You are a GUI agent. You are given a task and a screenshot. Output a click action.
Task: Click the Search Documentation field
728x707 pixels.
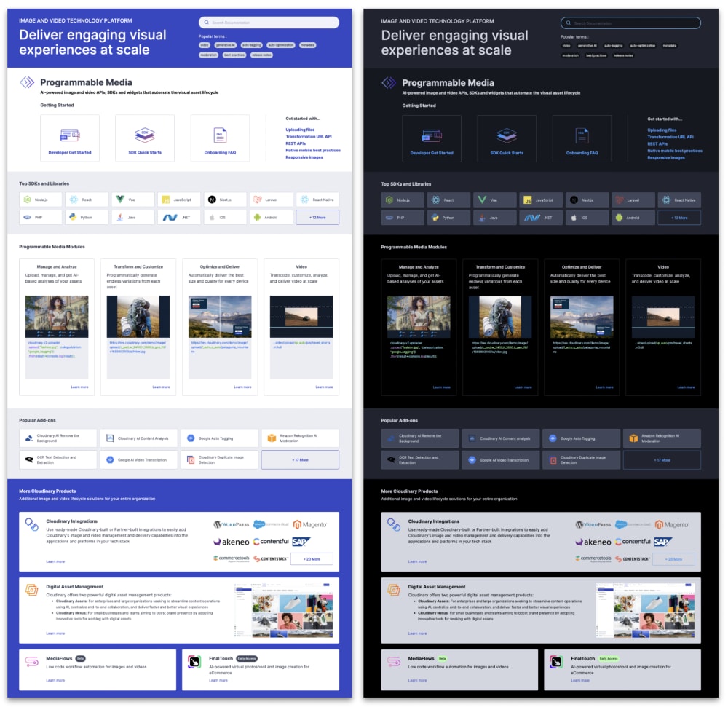[x=269, y=23]
